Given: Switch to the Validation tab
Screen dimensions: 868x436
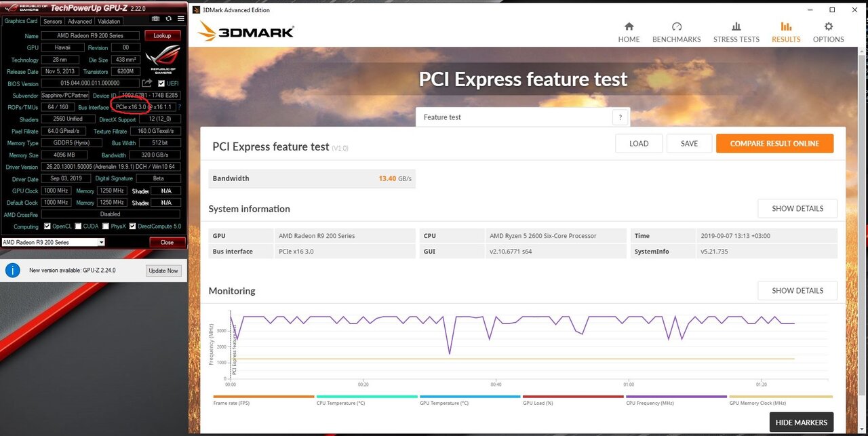Looking at the screenshot, I should [109, 21].
